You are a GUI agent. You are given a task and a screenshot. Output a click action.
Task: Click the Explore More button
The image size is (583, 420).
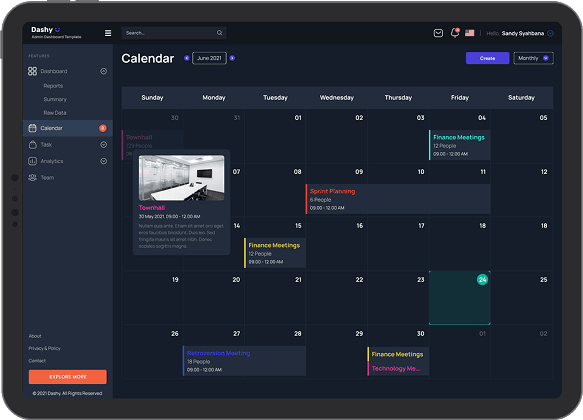click(x=68, y=377)
